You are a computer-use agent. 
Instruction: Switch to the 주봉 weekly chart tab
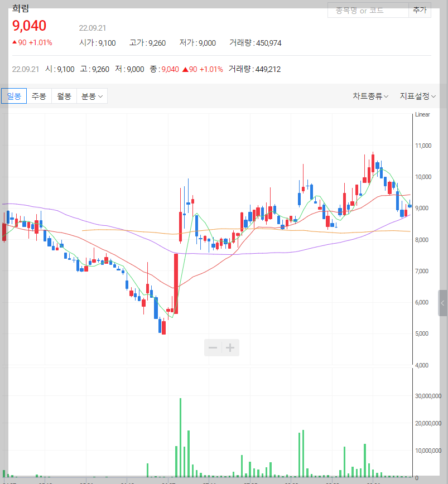pyautogui.click(x=39, y=96)
